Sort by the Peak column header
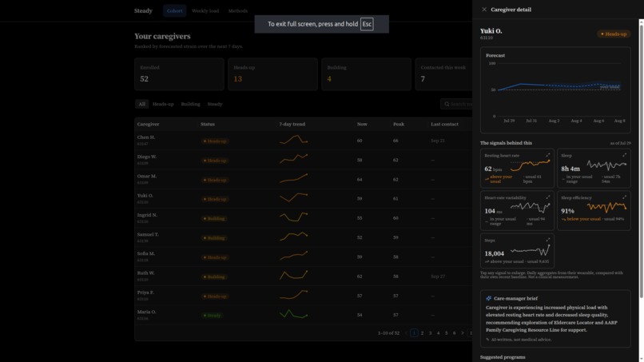Viewport: 644px width, 362px height. point(399,124)
